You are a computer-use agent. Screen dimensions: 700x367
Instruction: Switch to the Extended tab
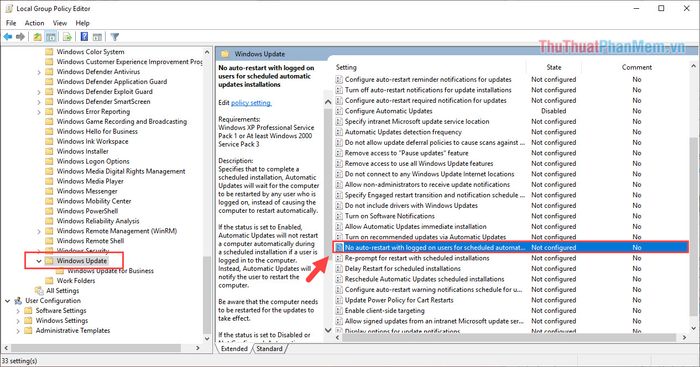(x=234, y=349)
